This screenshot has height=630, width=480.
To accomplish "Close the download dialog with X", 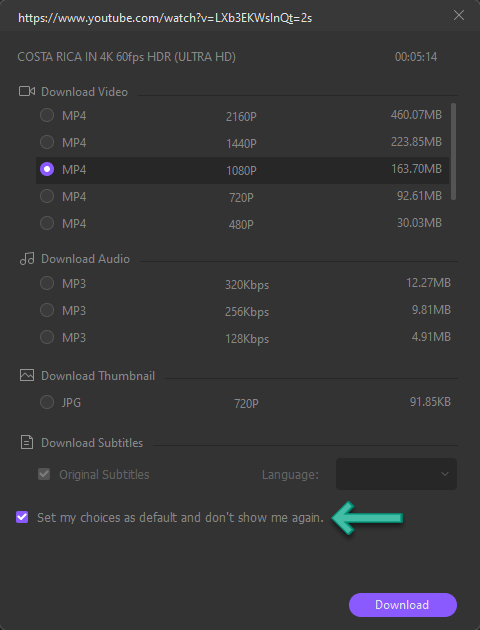I will 459,15.
